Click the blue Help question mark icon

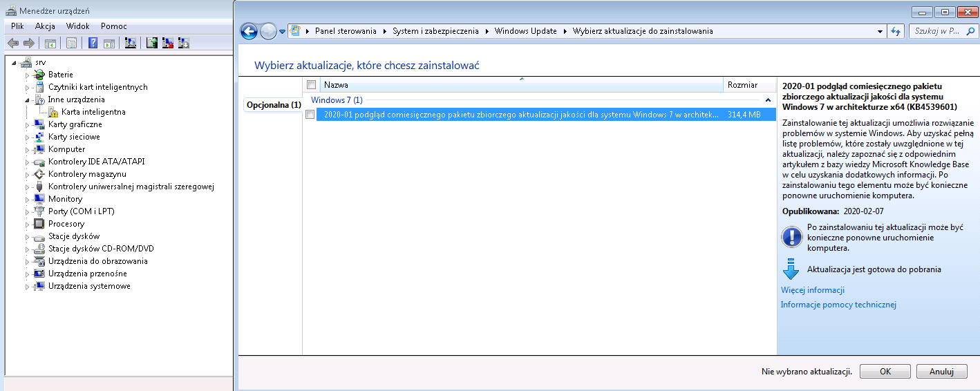pyautogui.click(x=93, y=43)
